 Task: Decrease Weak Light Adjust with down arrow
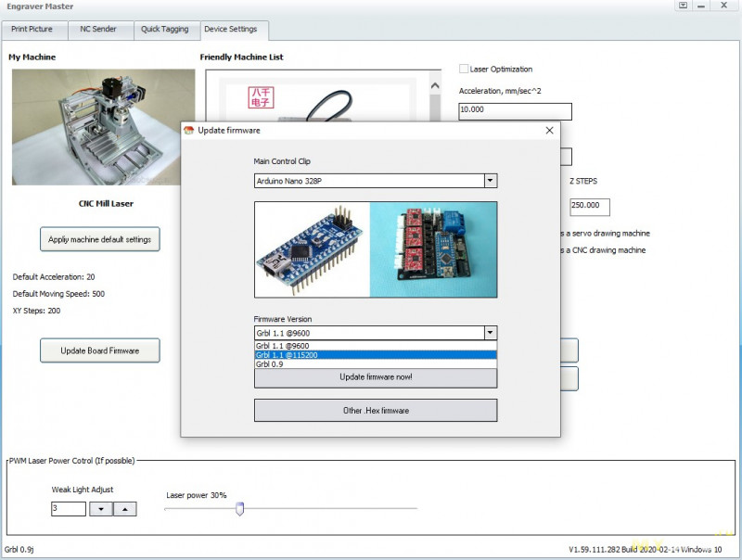point(101,509)
